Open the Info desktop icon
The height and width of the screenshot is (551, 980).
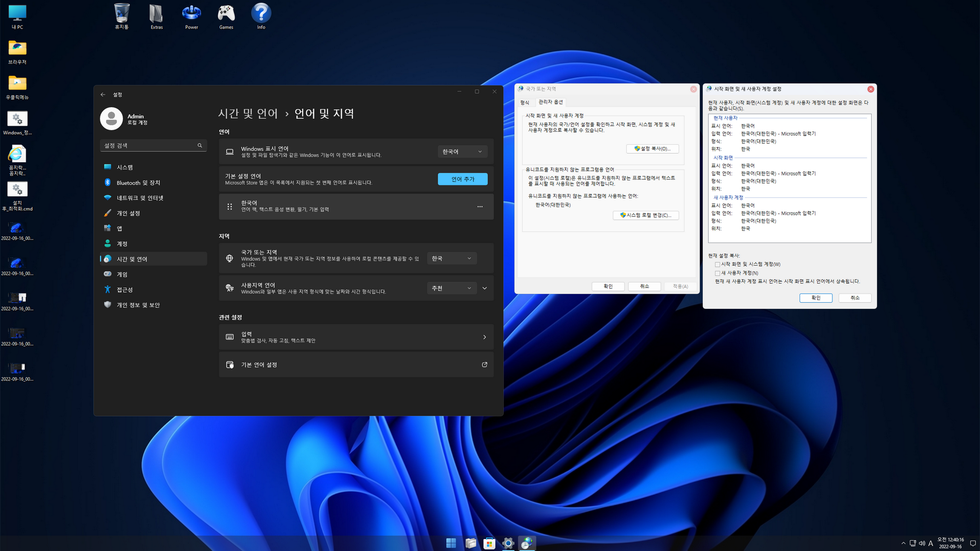click(x=261, y=16)
